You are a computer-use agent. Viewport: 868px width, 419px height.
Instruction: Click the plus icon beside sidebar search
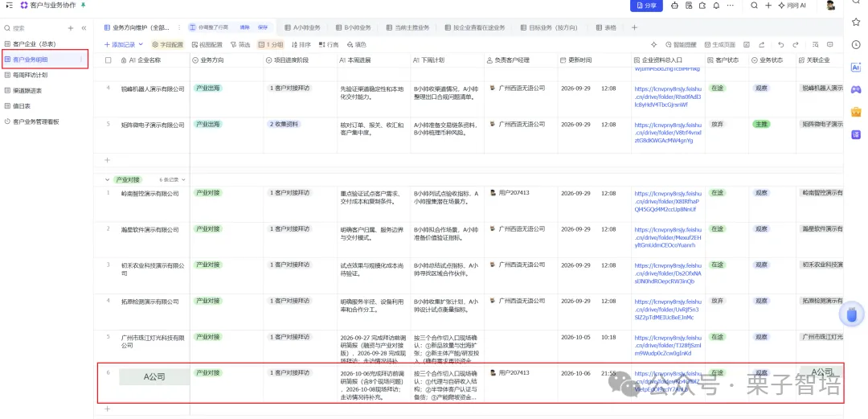coord(70,28)
